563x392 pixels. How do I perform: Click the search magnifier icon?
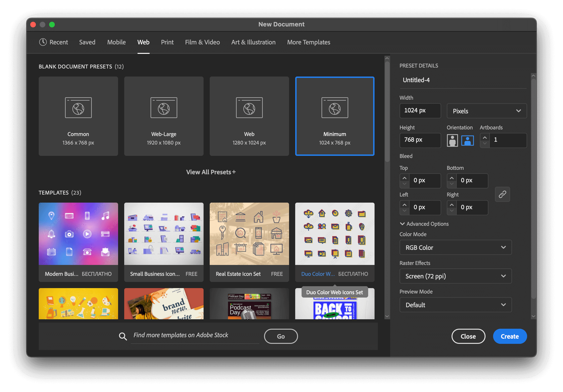click(123, 336)
